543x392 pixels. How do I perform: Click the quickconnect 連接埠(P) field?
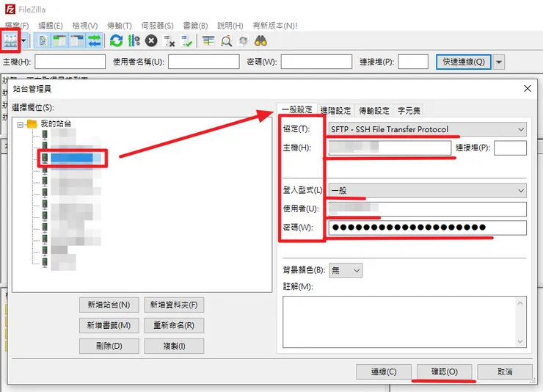pos(413,62)
